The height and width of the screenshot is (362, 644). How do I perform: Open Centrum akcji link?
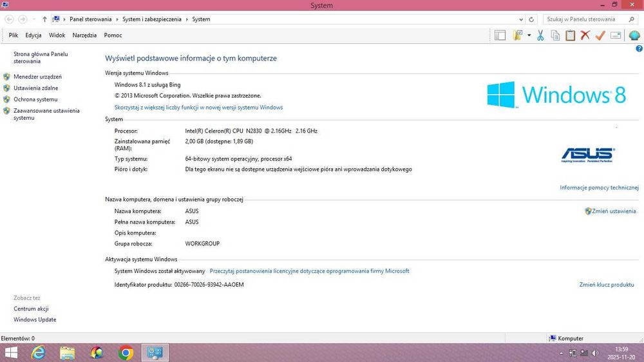(31, 309)
